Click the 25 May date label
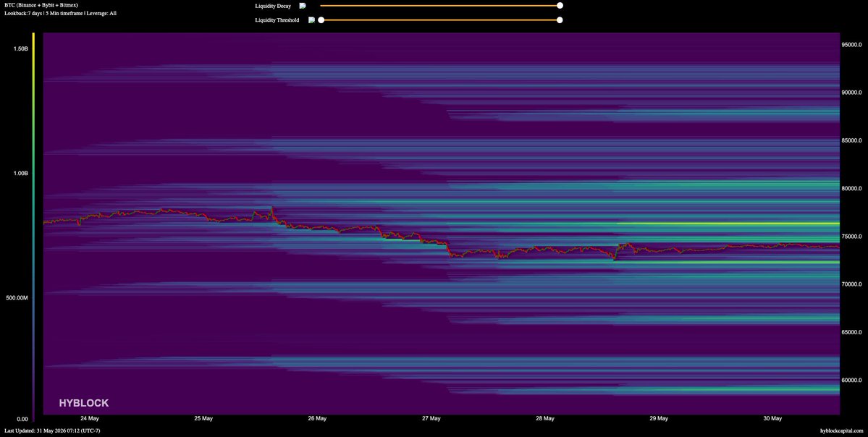Viewport: 868px width, 437px height. click(203, 419)
